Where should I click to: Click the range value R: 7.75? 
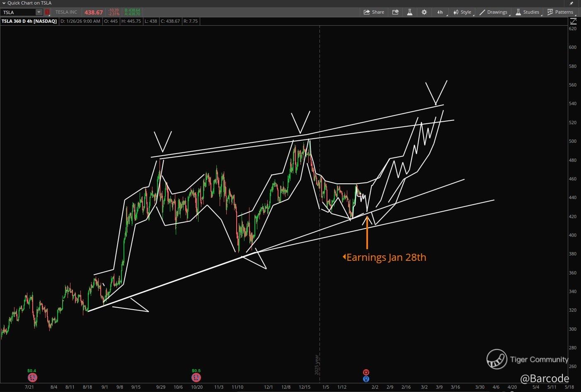point(191,21)
